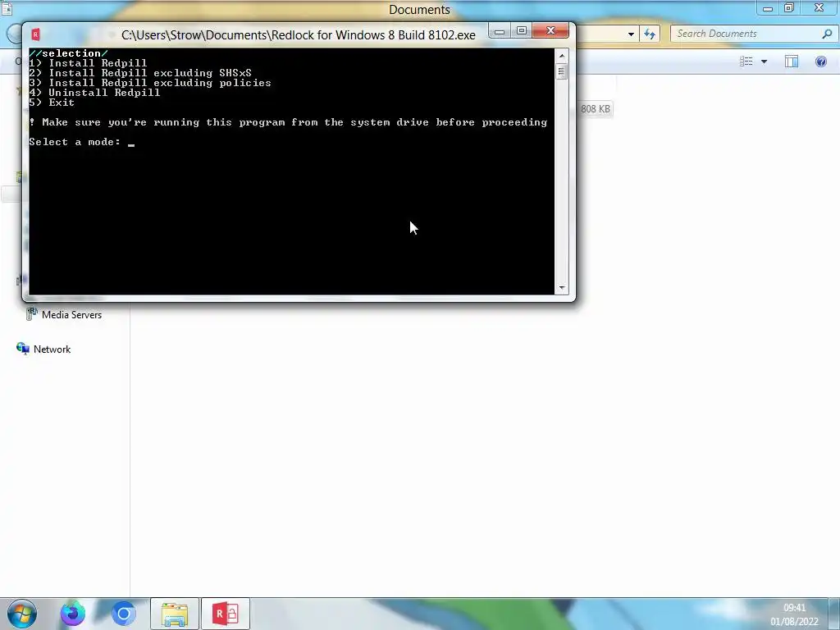Click the Media Servers icon in sidebar
The width and height of the screenshot is (840, 630).
32,314
